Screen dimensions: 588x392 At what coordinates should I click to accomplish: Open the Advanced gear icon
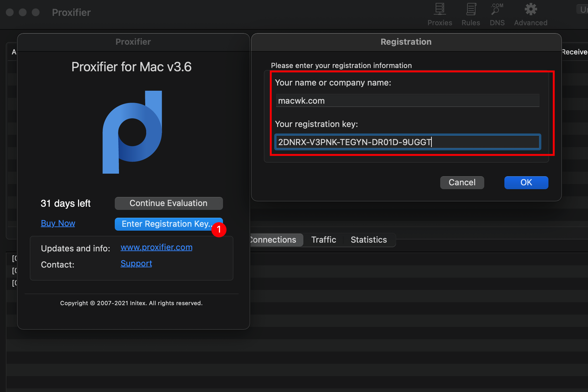click(x=531, y=15)
